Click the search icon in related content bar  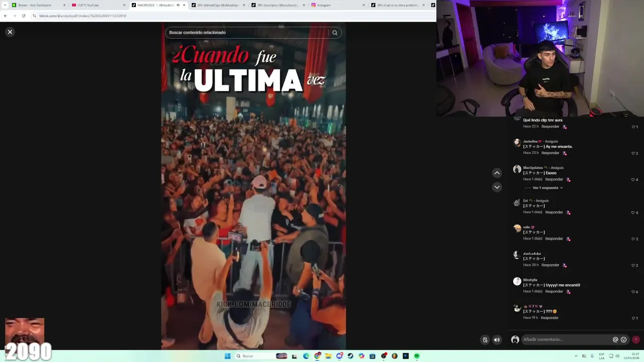click(335, 33)
